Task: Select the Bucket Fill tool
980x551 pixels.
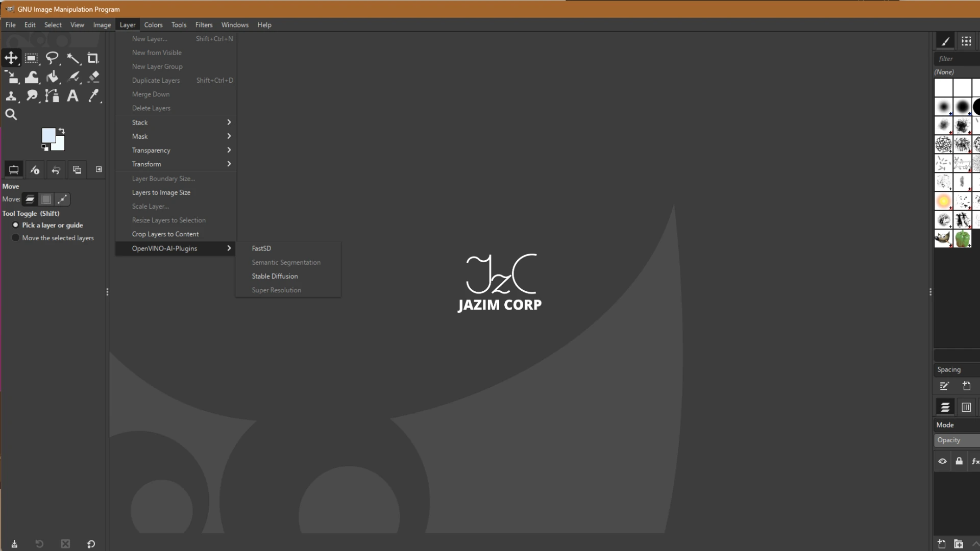Action: pyautogui.click(x=52, y=77)
